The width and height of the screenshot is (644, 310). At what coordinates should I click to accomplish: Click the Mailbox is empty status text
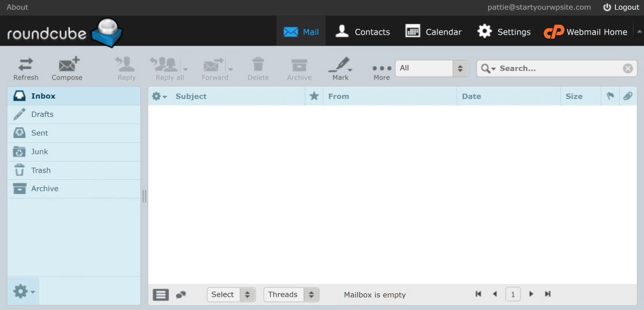(375, 295)
